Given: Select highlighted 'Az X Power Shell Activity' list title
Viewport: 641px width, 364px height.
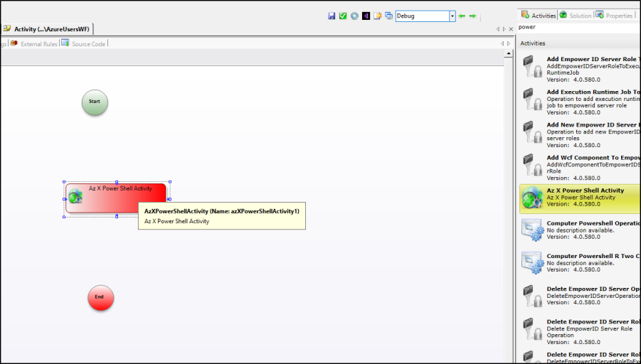Looking at the screenshot, I should tap(586, 191).
